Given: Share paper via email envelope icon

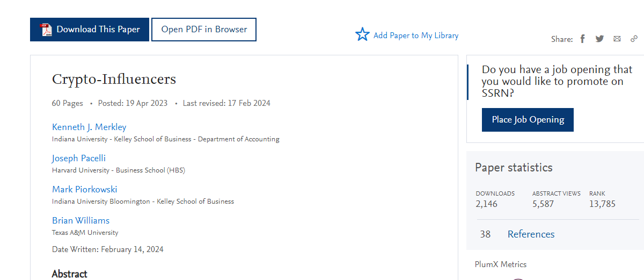Looking at the screenshot, I should [x=617, y=39].
